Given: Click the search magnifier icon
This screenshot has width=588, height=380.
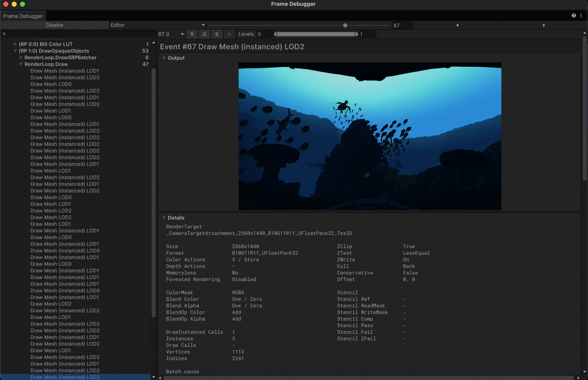Looking at the screenshot, I should (4, 34).
